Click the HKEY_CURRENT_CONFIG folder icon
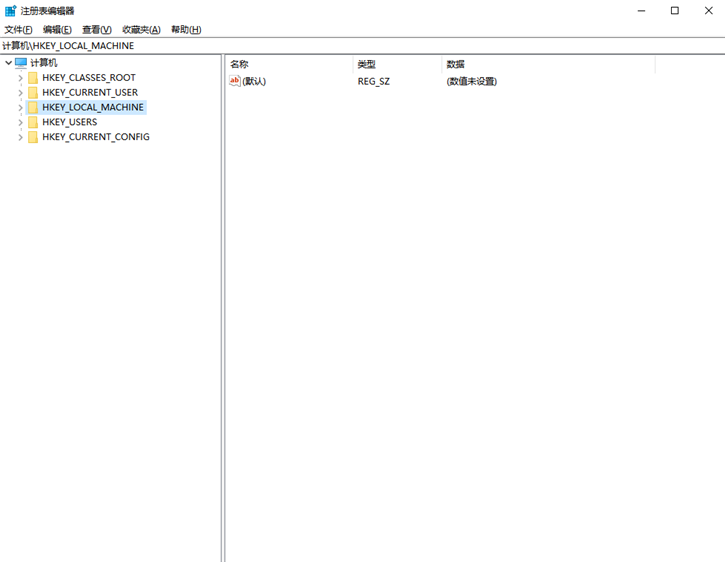Viewport: 725px width, 562px height. 33,137
